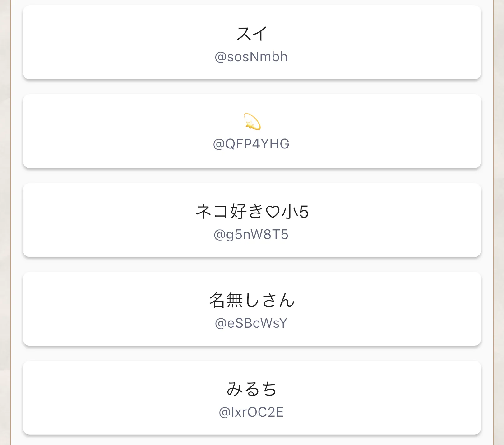Select the display name みるち
Viewport: 504px width, 445px height.
[x=252, y=389]
